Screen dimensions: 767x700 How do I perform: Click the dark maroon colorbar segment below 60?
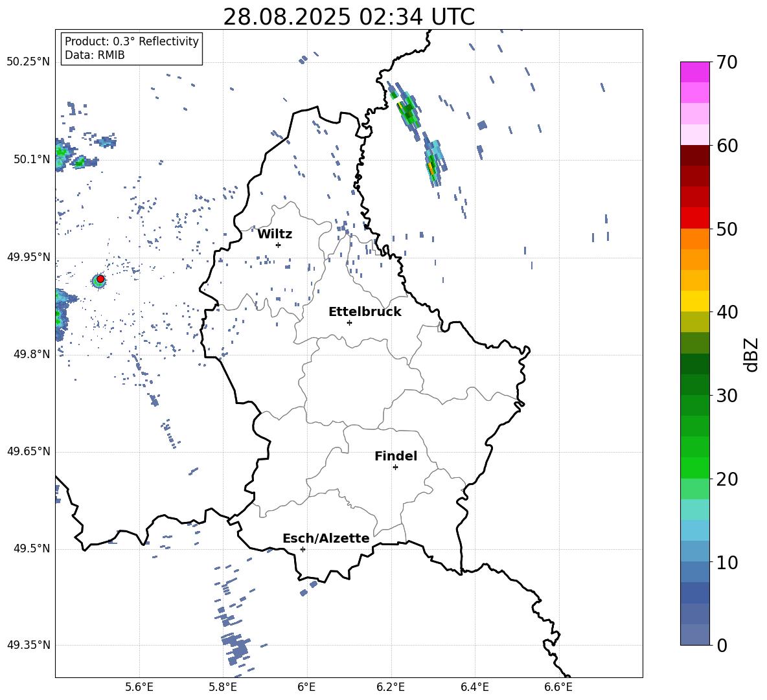tap(694, 155)
